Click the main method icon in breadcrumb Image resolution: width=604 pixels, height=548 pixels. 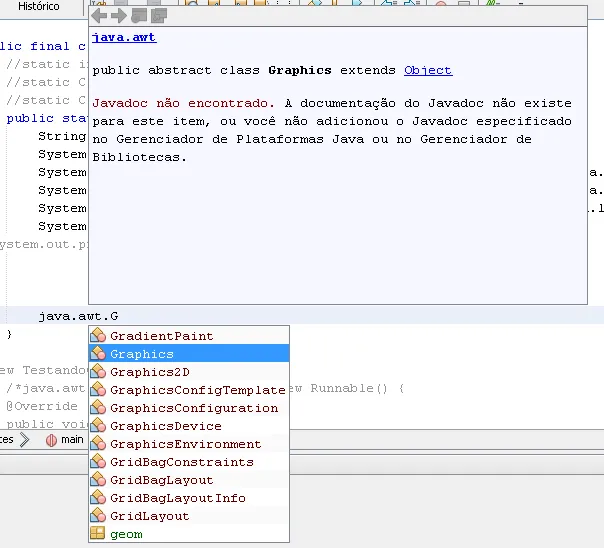pyautogui.click(x=51, y=440)
